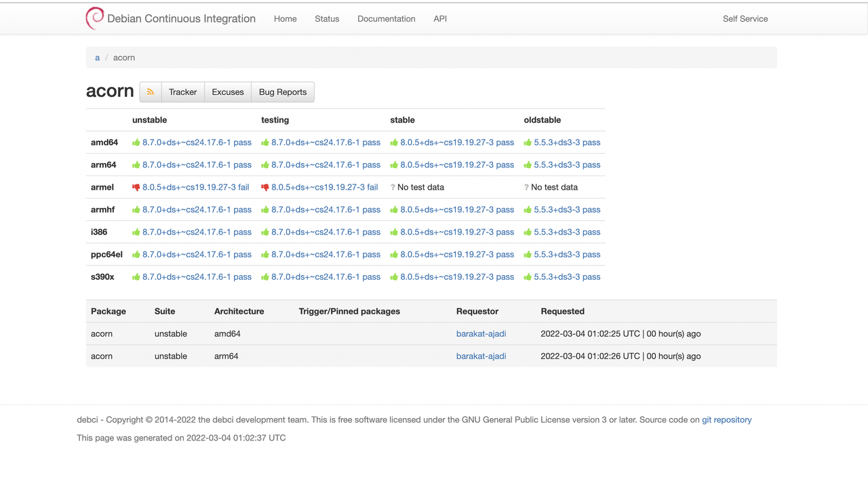This screenshot has height=500, width=868.
Task: Open the Documentation nav item
Action: pos(387,19)
